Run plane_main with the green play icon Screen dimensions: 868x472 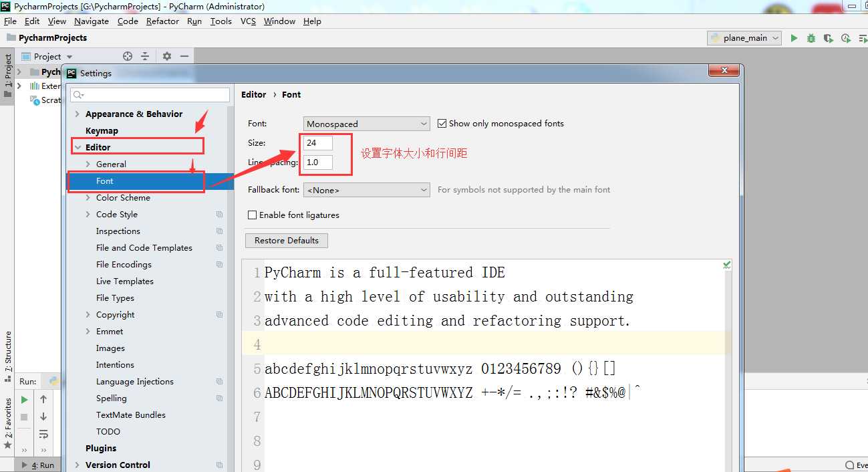tap(794, 38)
